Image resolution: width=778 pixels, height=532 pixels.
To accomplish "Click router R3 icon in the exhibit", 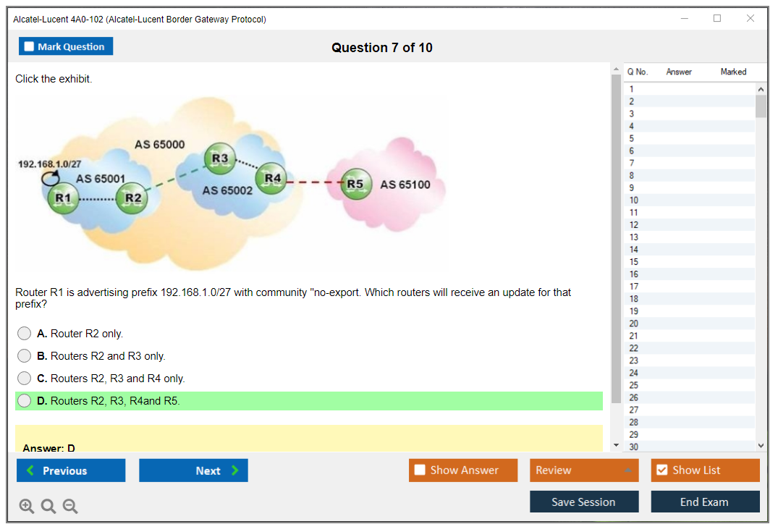I will (220, 159).
